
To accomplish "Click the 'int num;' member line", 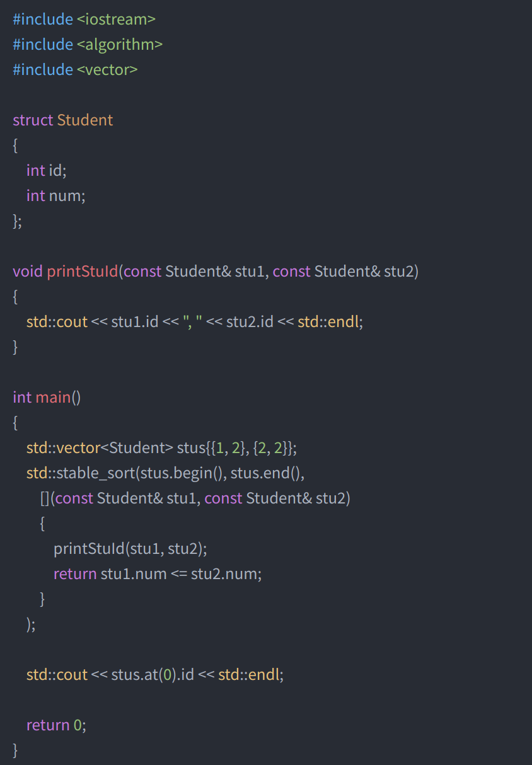I will point(55,196).
